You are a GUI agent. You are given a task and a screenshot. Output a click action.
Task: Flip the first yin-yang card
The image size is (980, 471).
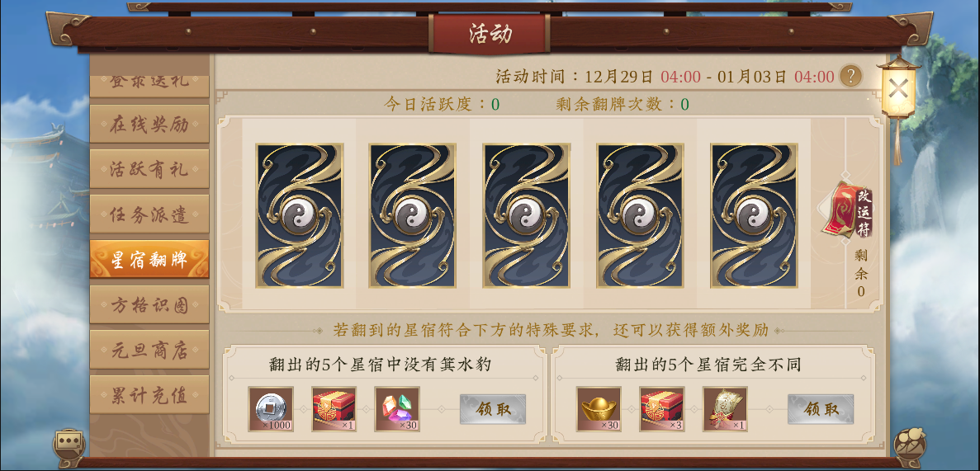pyautogui.click(x=300, y=215)
